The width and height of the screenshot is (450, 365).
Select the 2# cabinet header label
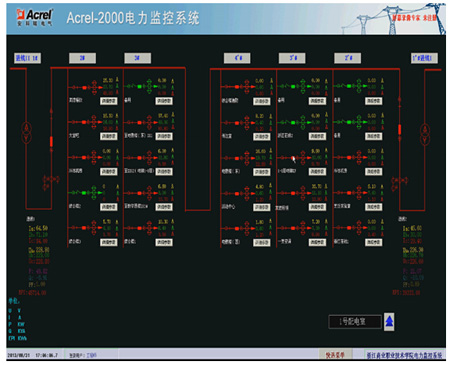(82, 58)
